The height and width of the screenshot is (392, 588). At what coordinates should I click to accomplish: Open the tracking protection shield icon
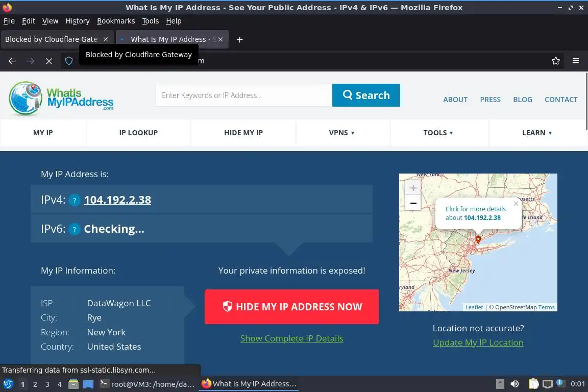[69, 61]
